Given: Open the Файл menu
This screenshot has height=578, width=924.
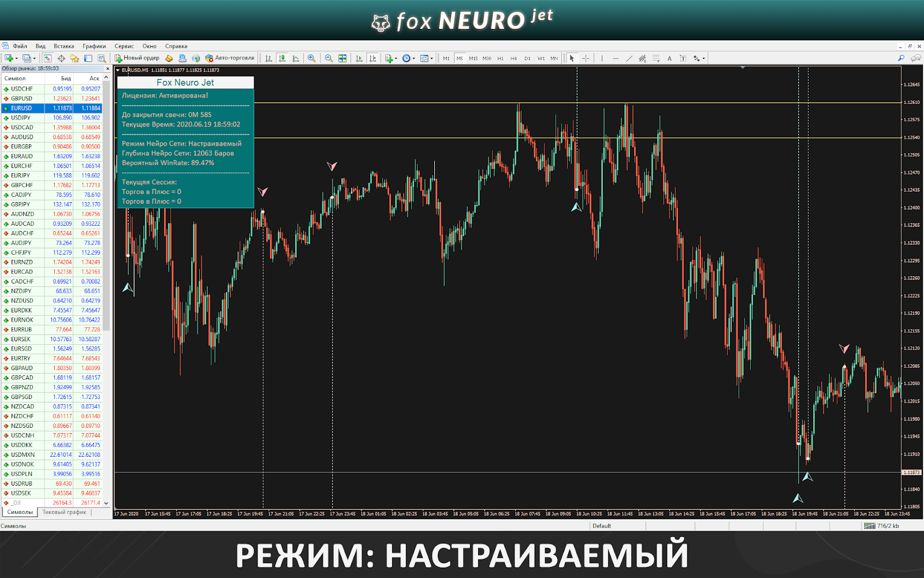Looking at the screenshot, I should [20, 46].
